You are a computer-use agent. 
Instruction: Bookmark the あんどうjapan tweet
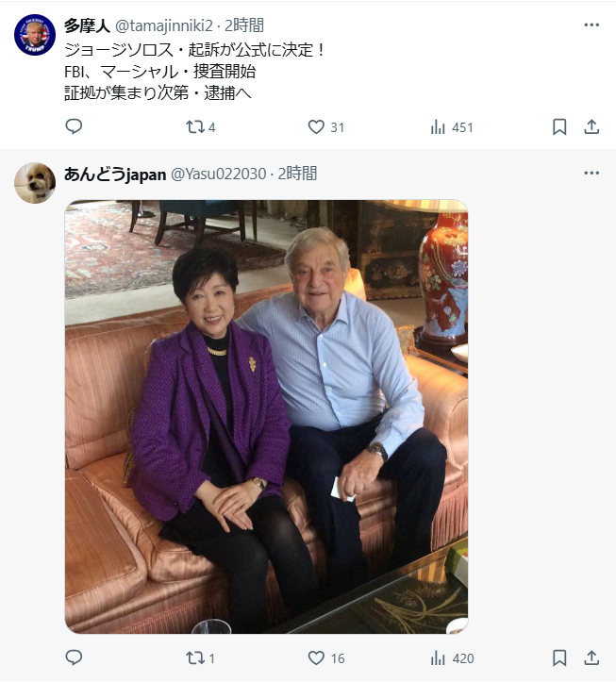[x=559, y=658]
